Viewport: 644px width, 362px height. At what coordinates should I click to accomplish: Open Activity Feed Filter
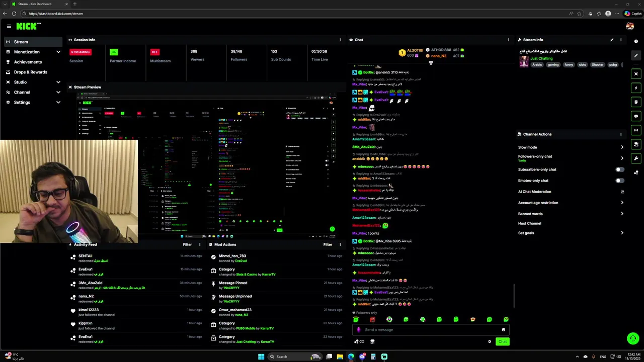coord(187,244)
